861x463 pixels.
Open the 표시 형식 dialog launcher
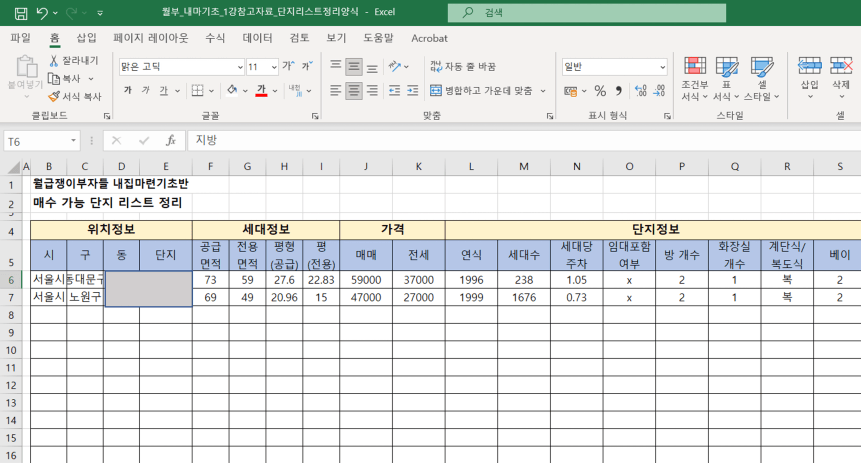pyautogui.click(x=667, y=116)
